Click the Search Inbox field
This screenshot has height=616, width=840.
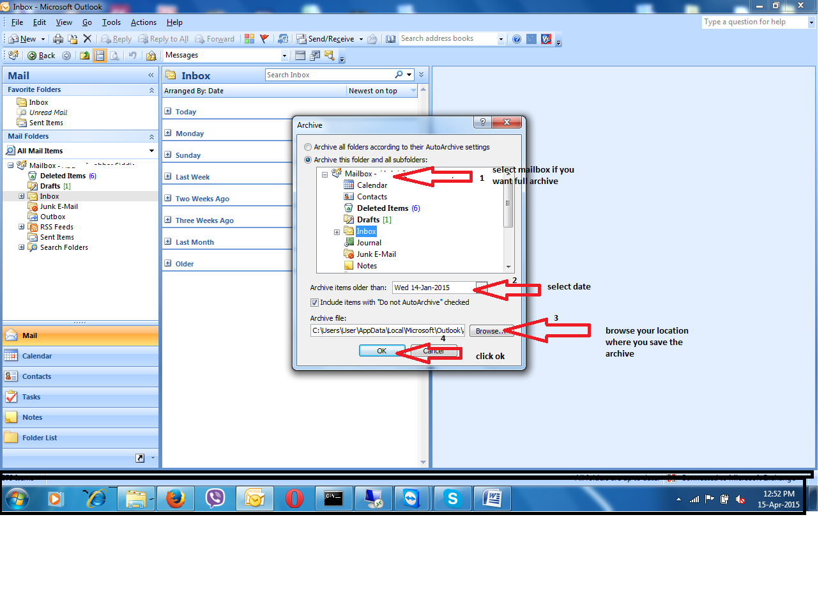click(x=330, y=75)
